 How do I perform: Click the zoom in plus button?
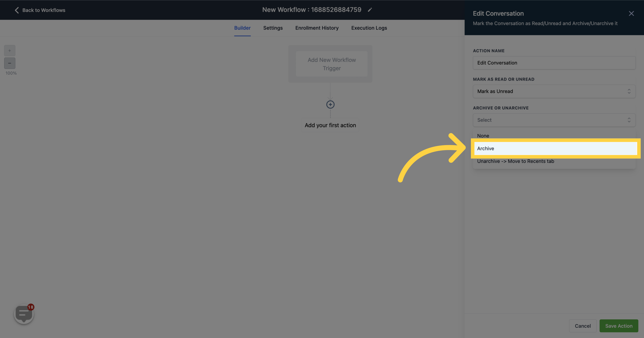(x=10, y=50)
